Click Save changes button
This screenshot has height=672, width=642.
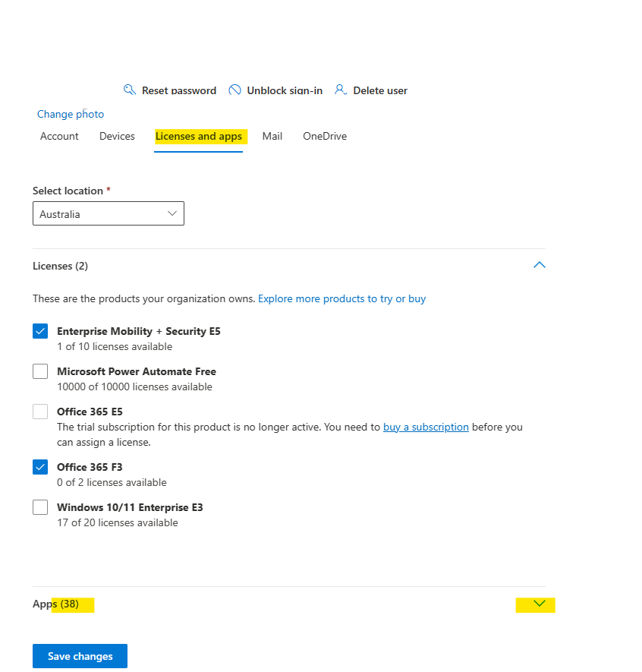[x=80, y=656]
